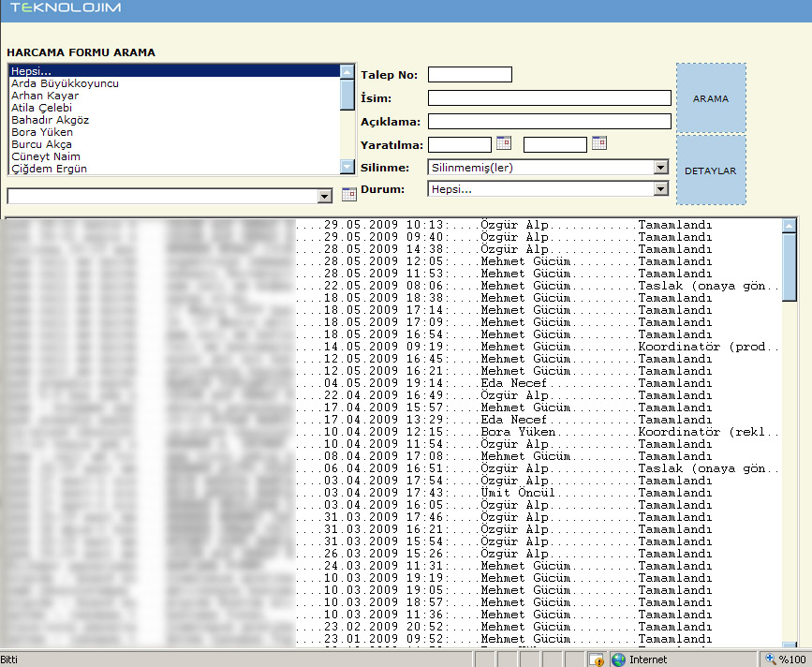This screenshot has width=812, height=667.
Task: Click the results list scrollbar thumb
Action: [x=790, y=267]
